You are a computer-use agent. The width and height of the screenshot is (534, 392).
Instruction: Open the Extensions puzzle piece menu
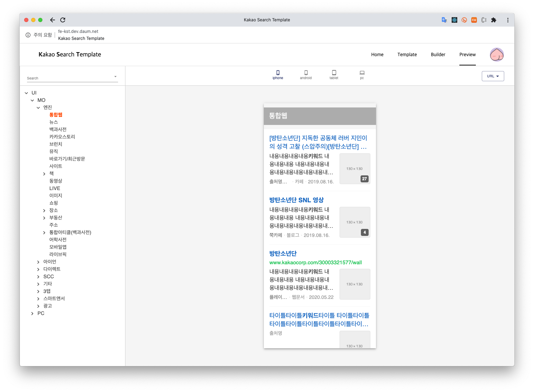pyautogui.click(x=494, y=20)
